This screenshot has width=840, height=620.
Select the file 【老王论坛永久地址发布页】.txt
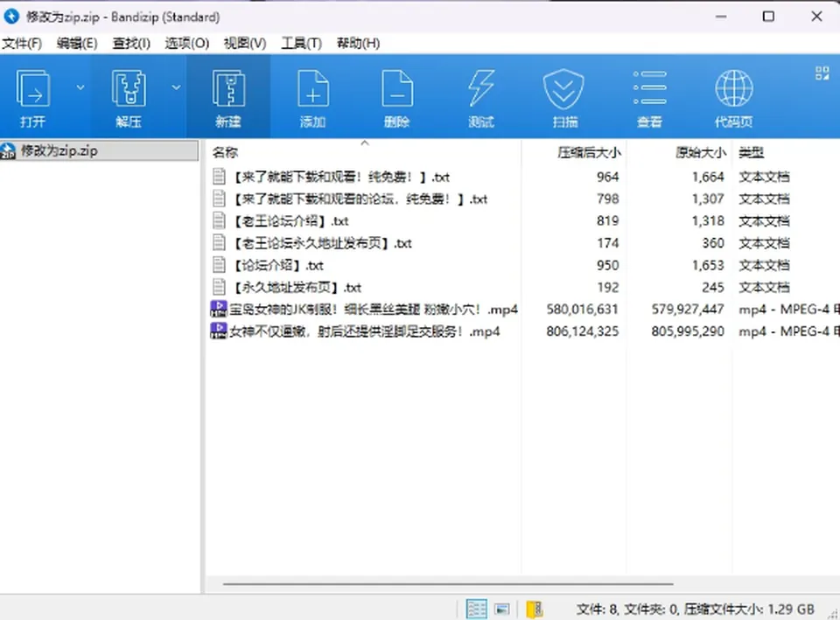pos(323,243)
